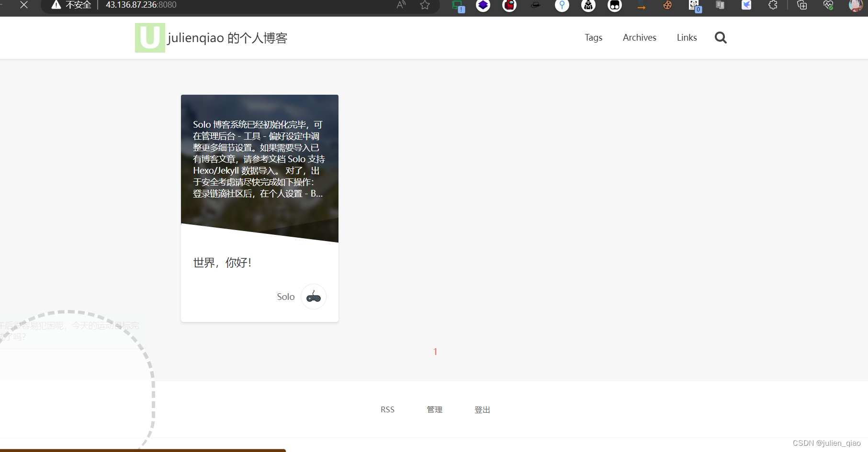Open the hooded figure extension icon
Image resolution: width=868 pixels, height=452 pixels.
588,5
